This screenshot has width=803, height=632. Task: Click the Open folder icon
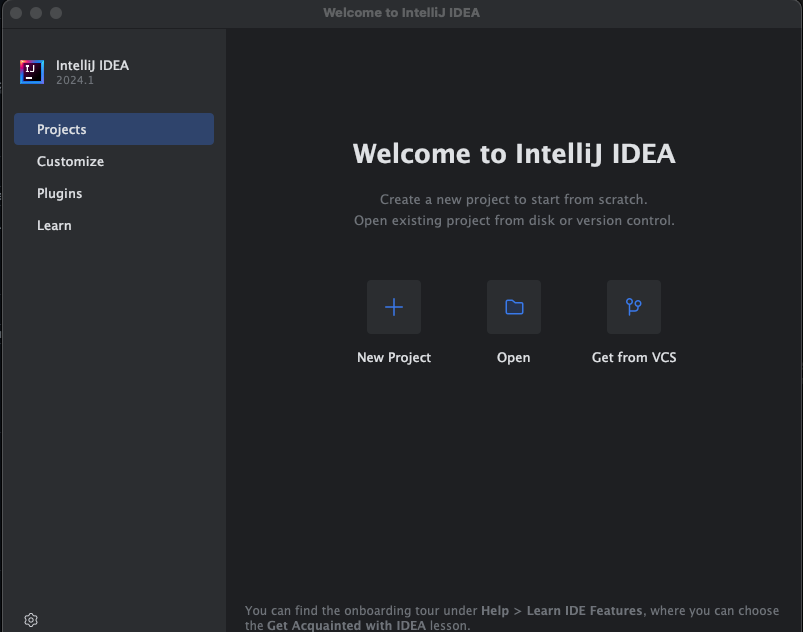(x=514, y=307)
